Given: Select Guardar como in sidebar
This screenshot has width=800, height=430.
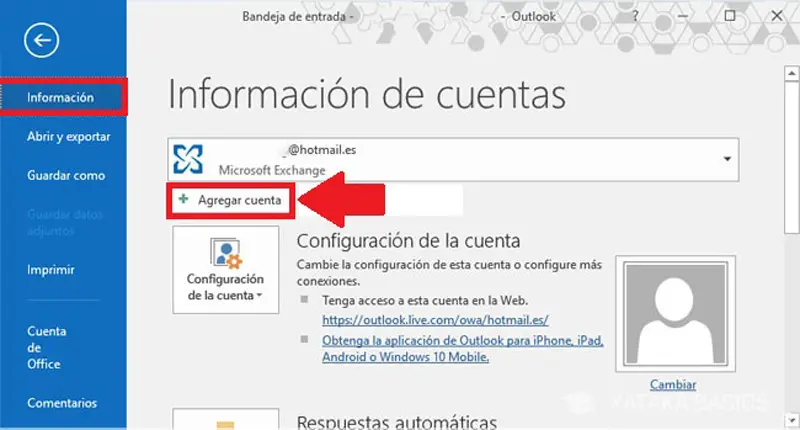Looking at the screenshot, I should point(66,175).
